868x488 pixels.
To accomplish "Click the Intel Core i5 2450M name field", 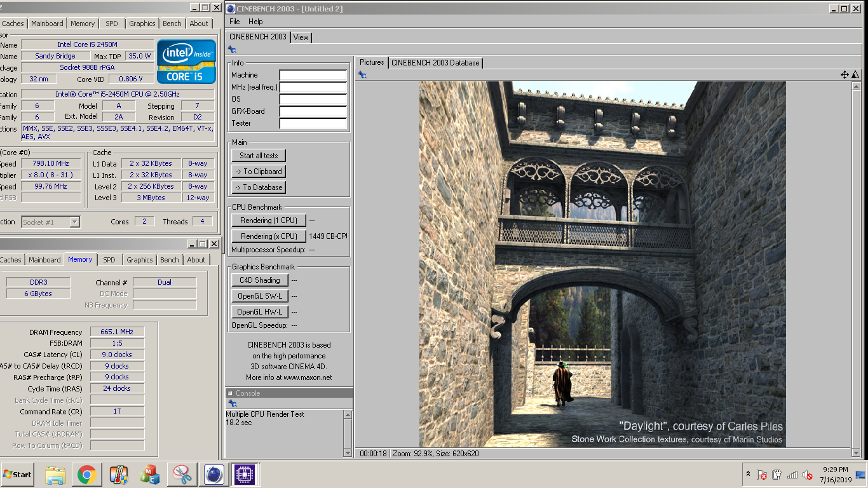I will pyautogui.click(x=87, y=44).
